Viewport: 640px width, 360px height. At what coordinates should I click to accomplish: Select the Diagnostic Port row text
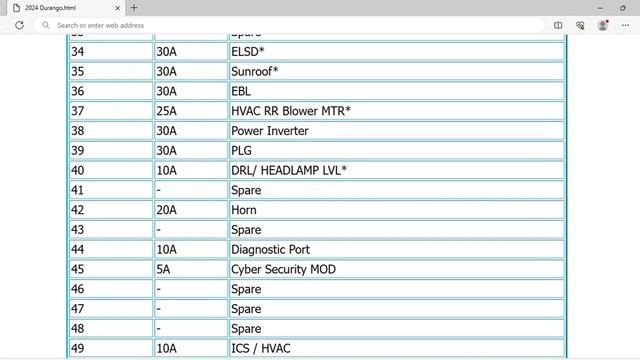270,249
